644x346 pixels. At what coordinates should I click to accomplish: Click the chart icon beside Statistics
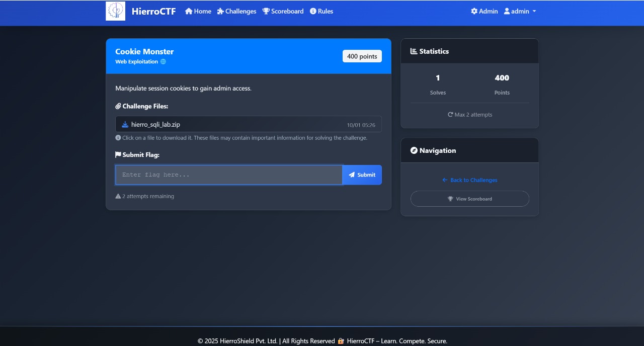coord(414,51)
